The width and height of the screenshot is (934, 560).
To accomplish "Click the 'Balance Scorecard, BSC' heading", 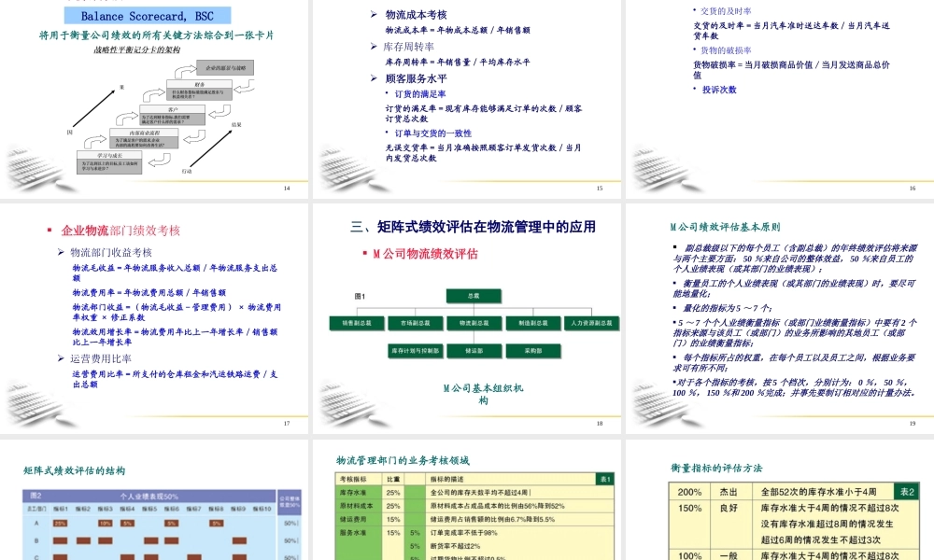I will [148, 16].
